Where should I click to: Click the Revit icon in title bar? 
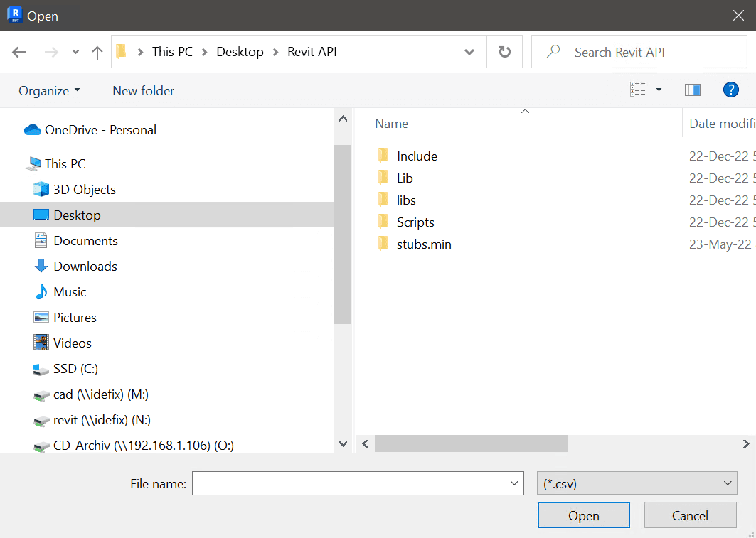click(x=14, y=16)
